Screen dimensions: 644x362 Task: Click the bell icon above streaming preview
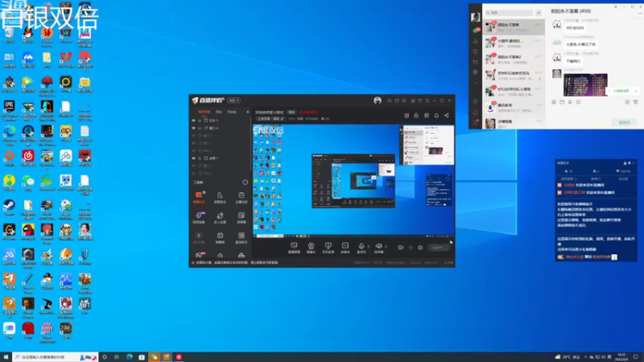[x=436, y=115]
